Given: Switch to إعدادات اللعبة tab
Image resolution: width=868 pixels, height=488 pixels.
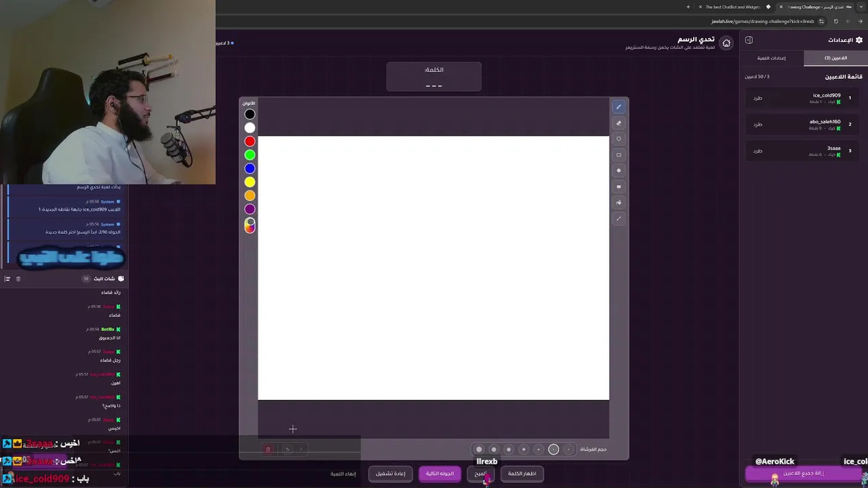Looking at the screenshot, I should [772, 58].
